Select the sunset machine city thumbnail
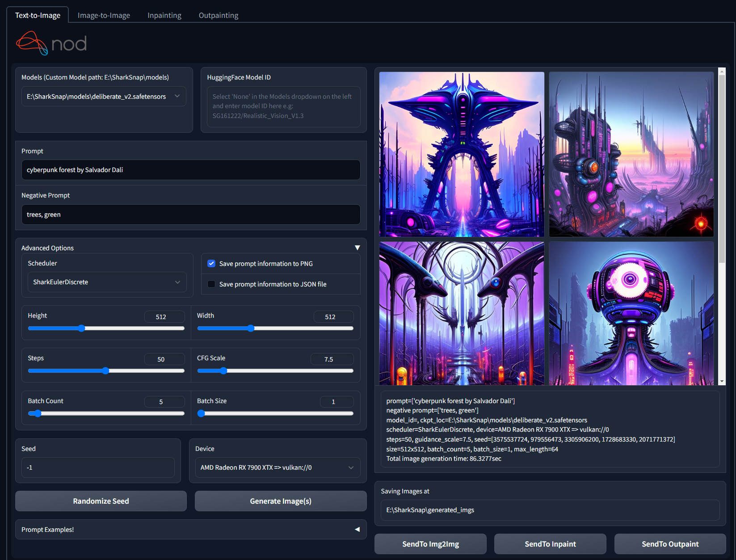736x560 pixels. (631, 154)
